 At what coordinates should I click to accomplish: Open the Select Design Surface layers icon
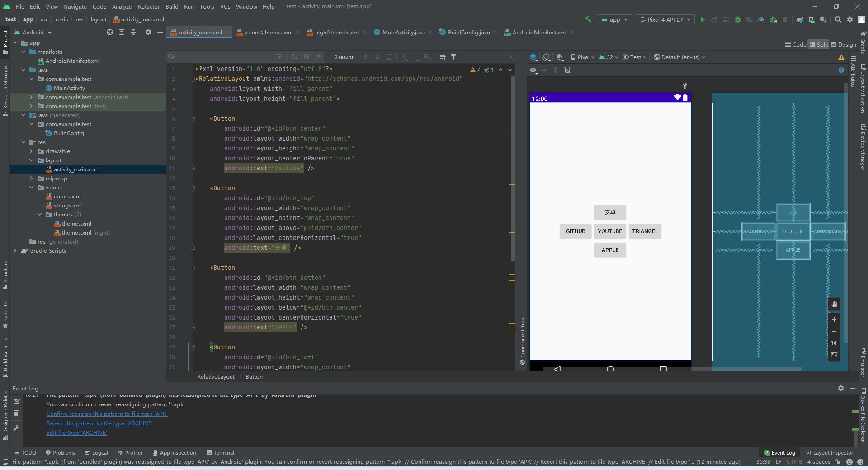[533, 57]
